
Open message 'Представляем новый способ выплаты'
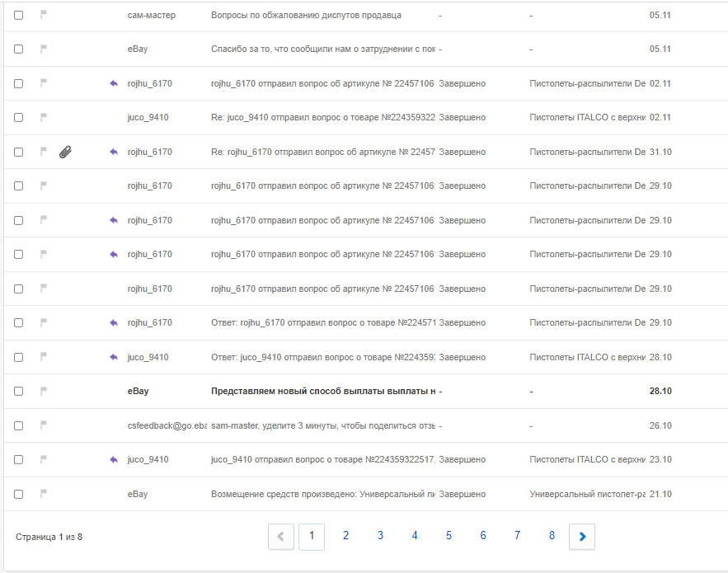click(323, 391)
